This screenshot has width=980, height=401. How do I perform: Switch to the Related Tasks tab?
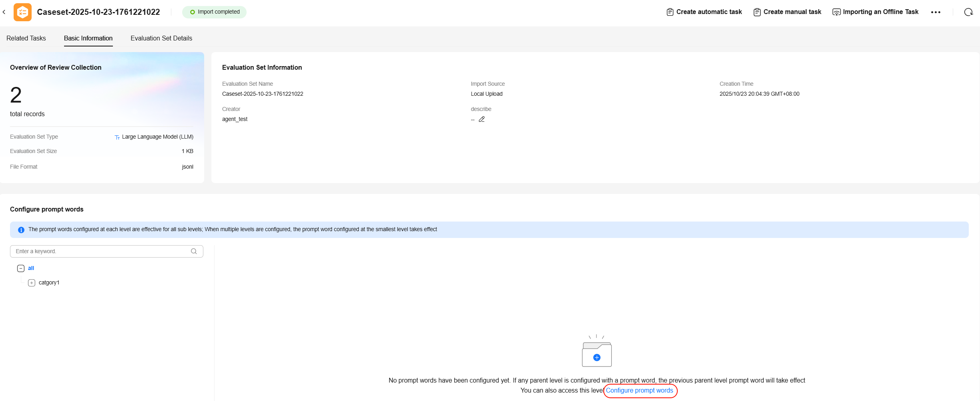click(26, 38)
